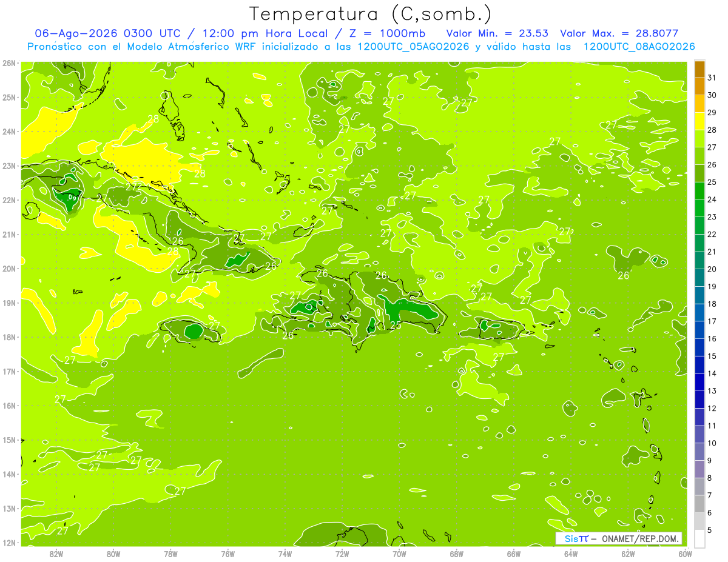Click the 20N latitude label
Viewport: 728px width, 562px height.
click(x=9, y=269)
